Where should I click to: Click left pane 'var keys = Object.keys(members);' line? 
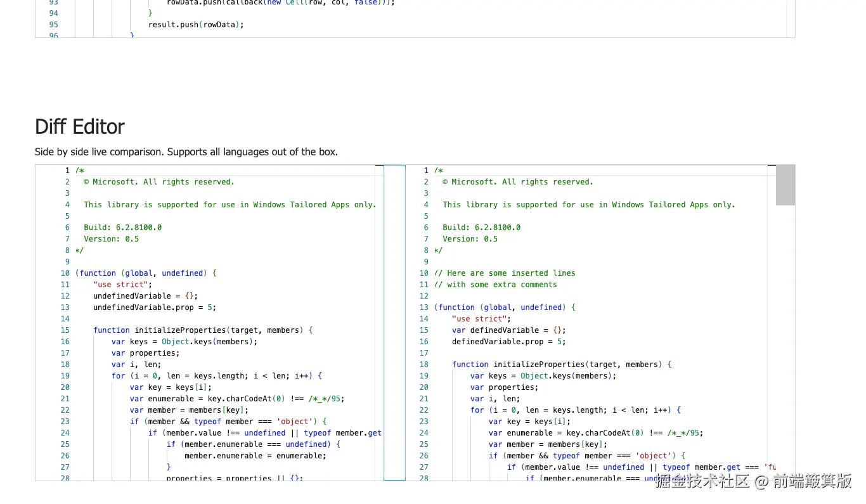pyautogui.click(x=184, y=342)
